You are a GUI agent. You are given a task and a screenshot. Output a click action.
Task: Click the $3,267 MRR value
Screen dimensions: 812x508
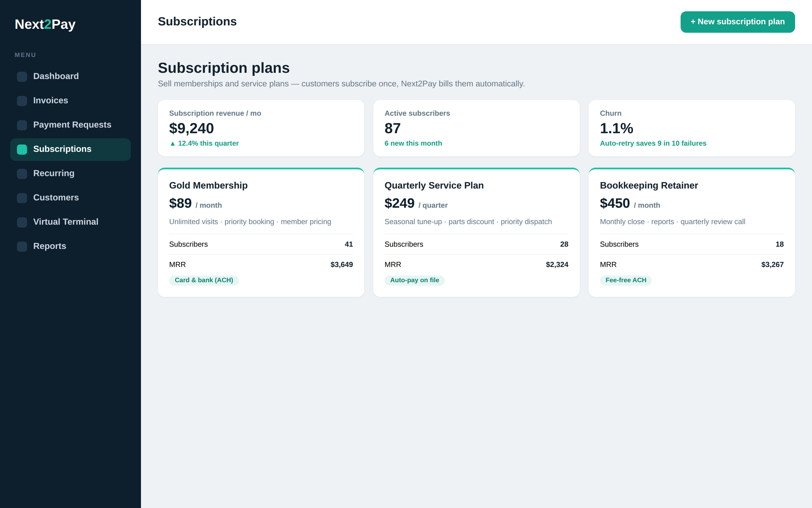point(773,265)
